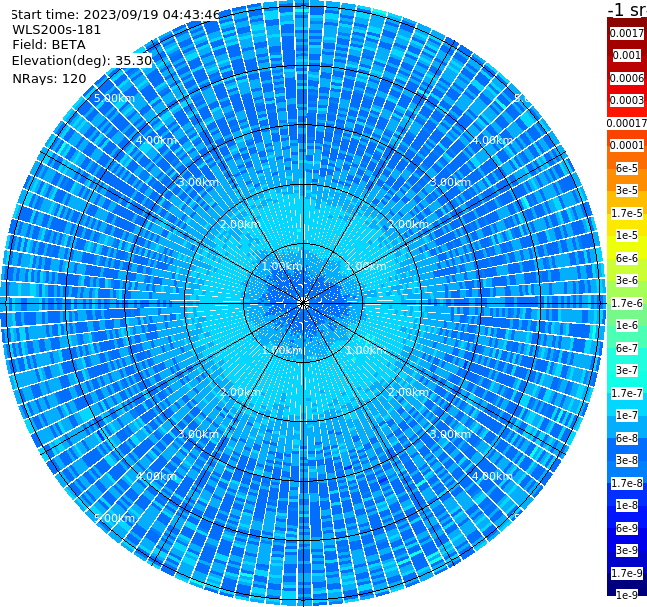
Task: Click the 0.0001 colorbar label
Action: pyautogui.click(x=627, y=145)
